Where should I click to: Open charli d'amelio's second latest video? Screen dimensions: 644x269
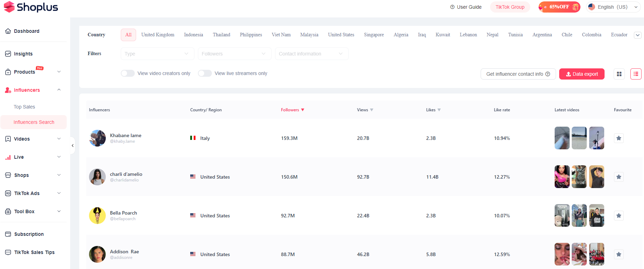[x=579, y=177]
